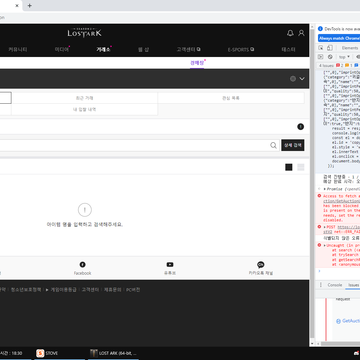Click the Facebook label in footer

pos(82,273)
